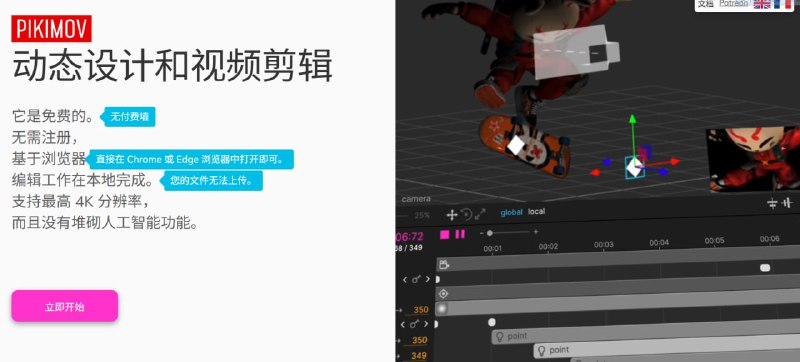Select the glowing light track icon
This screenshot has height=362, width=800.
(442, 308)
